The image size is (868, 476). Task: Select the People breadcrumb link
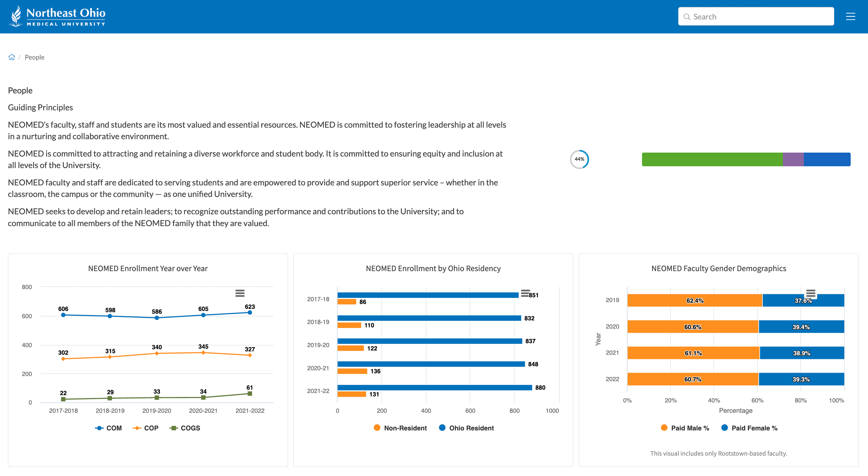point(35,57)
